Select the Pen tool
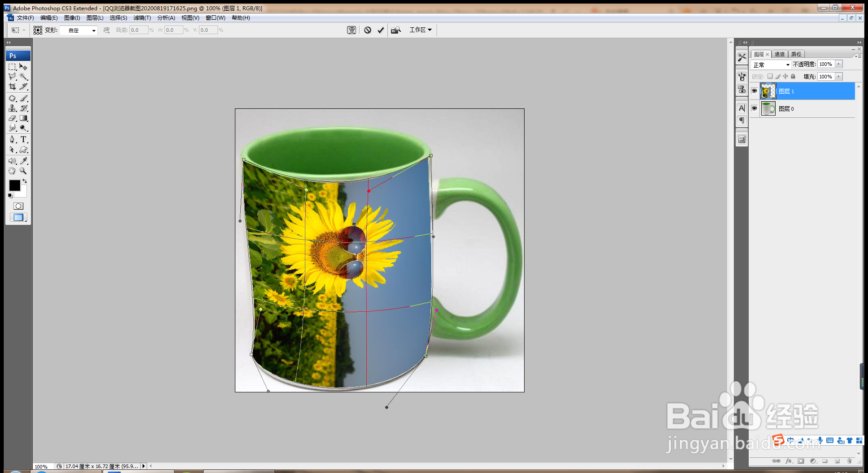 [12, 139]
